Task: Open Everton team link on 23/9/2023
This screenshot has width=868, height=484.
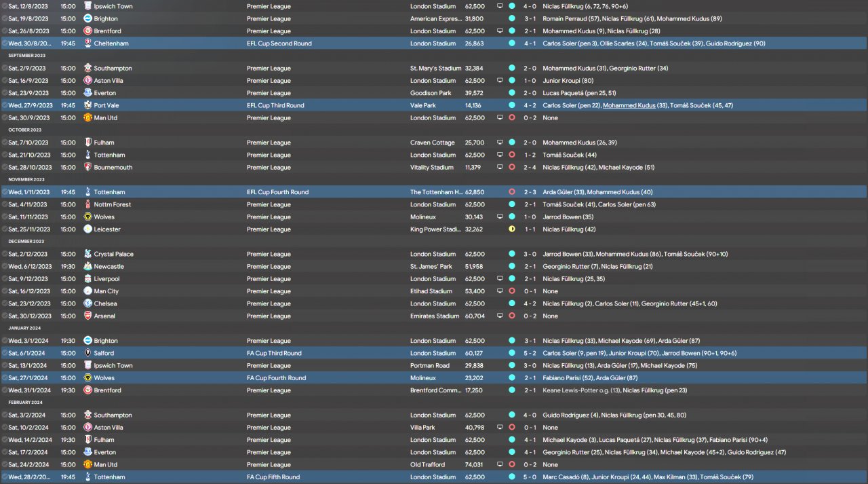Action: coord(105,93)
